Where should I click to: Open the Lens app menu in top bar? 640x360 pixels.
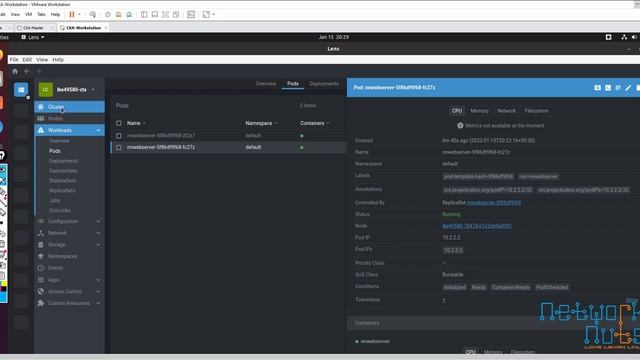[33, 37]
